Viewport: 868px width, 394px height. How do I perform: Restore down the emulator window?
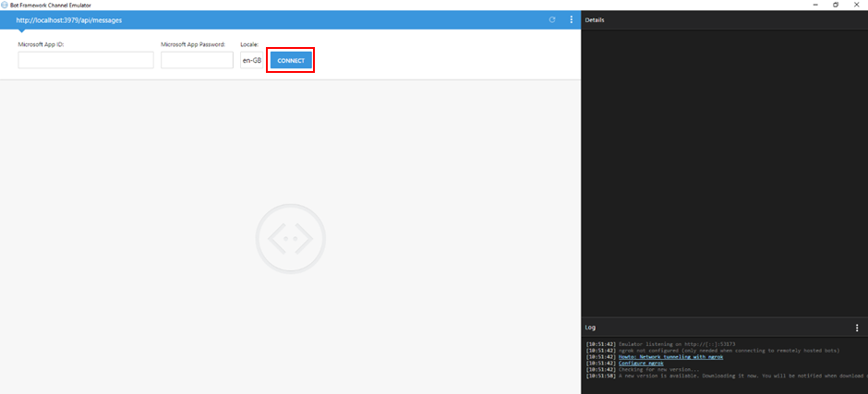836,5
